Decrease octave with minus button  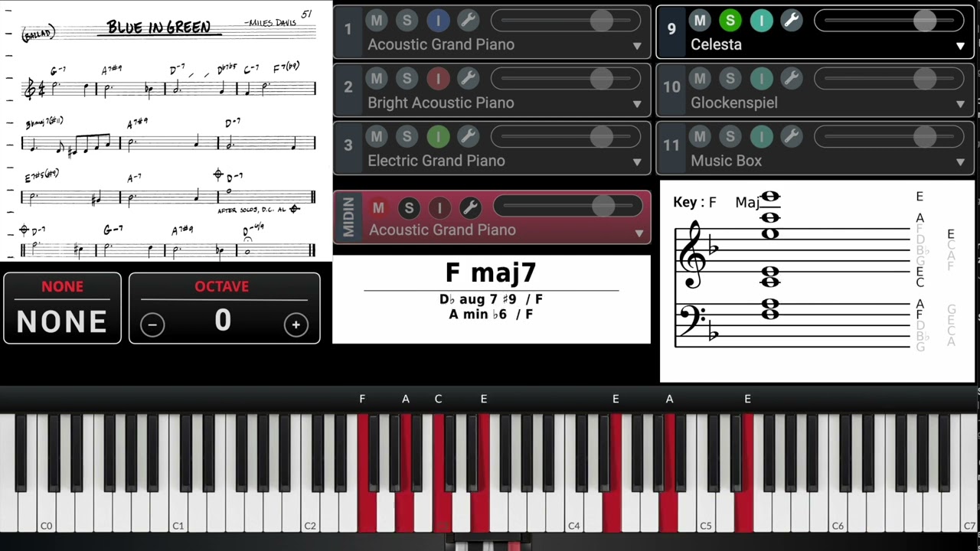coord(152,324)
